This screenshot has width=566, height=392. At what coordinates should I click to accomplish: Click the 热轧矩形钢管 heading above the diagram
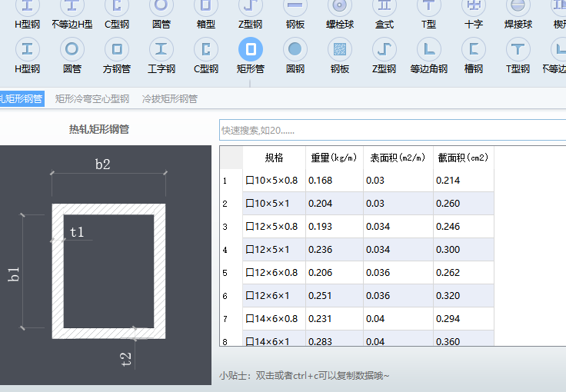click(99, 129)
